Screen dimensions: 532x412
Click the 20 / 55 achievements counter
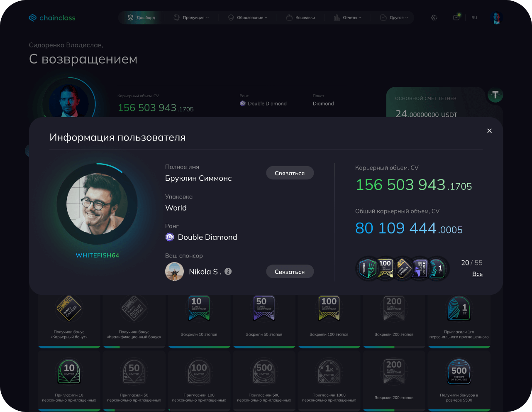[x=472, y=263]
